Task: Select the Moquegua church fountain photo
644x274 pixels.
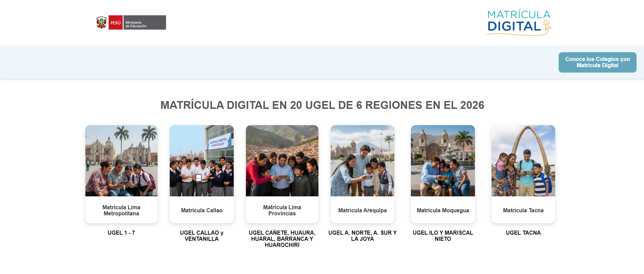Action: (x=443, y=161)
